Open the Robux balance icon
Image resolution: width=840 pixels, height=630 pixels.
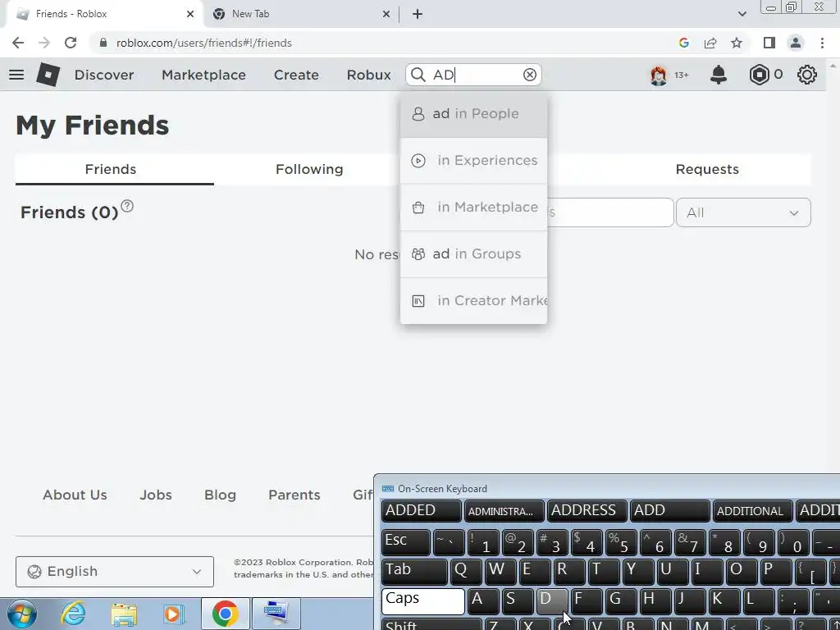point(759,75)
